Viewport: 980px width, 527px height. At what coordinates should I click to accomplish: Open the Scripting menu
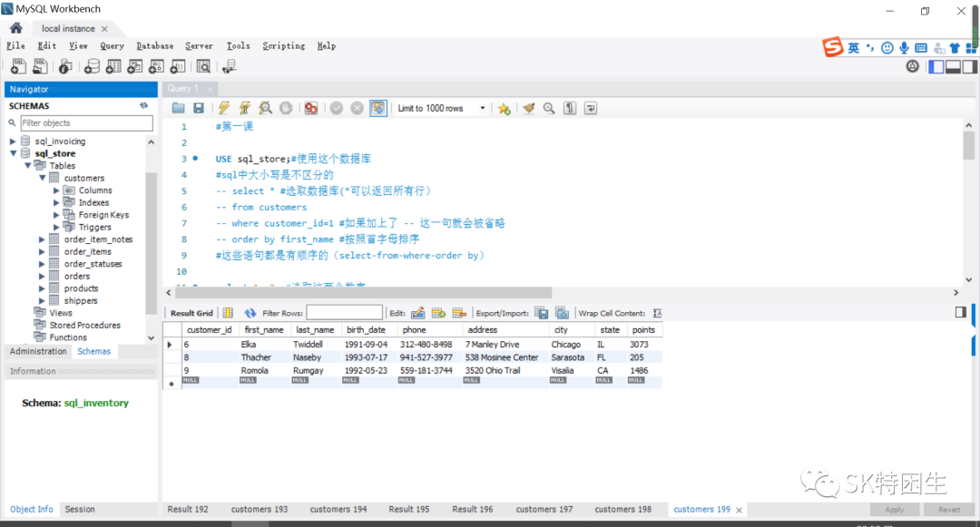pos(284,45)
